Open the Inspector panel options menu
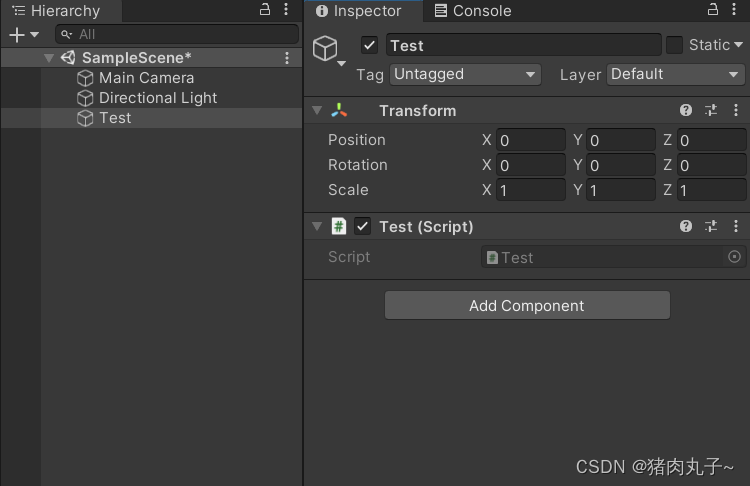 [734, 9]
